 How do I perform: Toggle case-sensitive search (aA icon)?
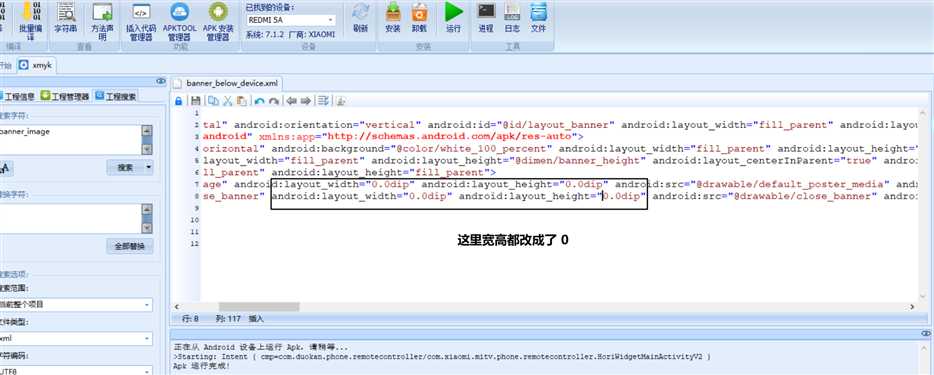[x=5, y=169]
